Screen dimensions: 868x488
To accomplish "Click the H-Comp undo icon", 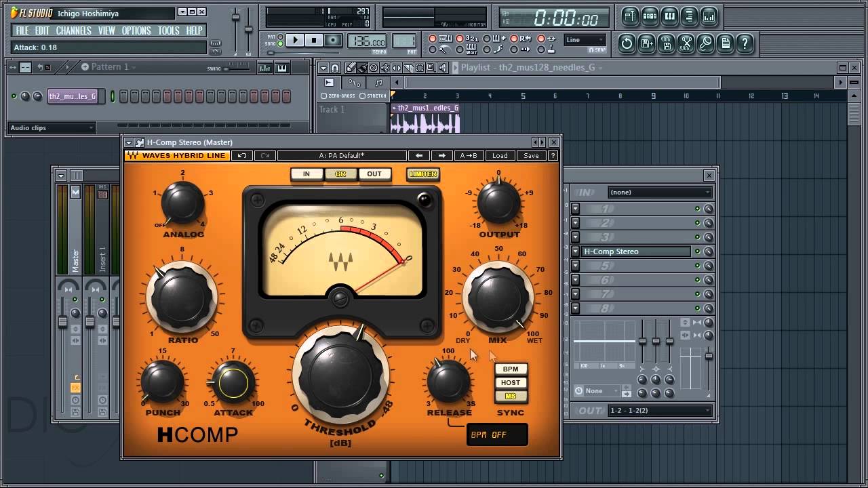I will click(242, 156).
